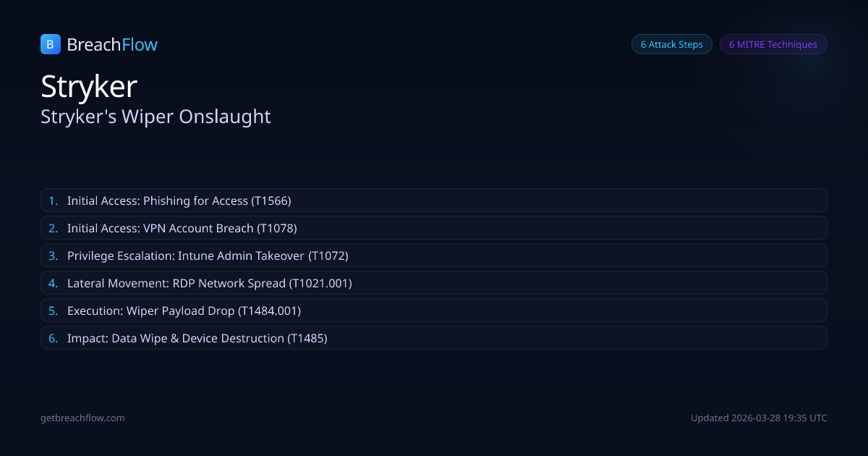Select step 6 Data Wipe & Device Destruction
The width and height of the screenshot is (868, 456).
197,338
